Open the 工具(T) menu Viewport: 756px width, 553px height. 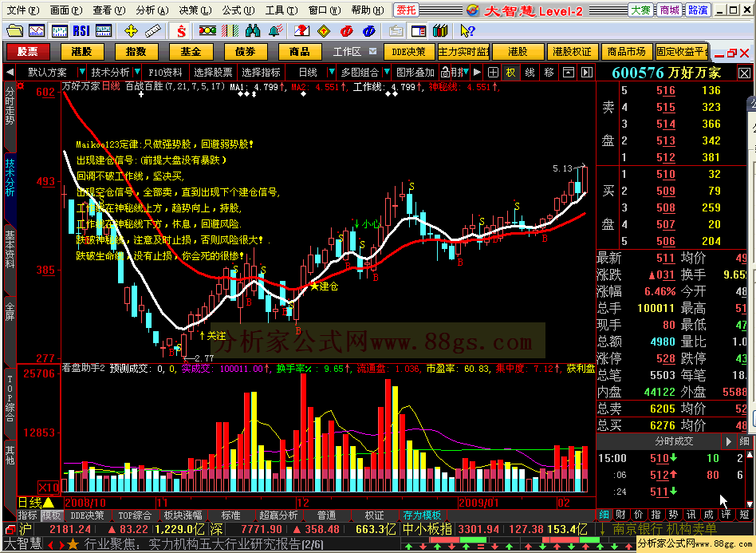281,10
